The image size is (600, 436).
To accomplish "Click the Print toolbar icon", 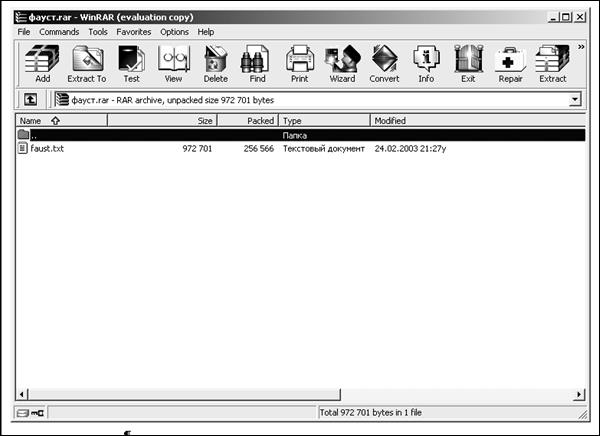I will coord(300,64).
